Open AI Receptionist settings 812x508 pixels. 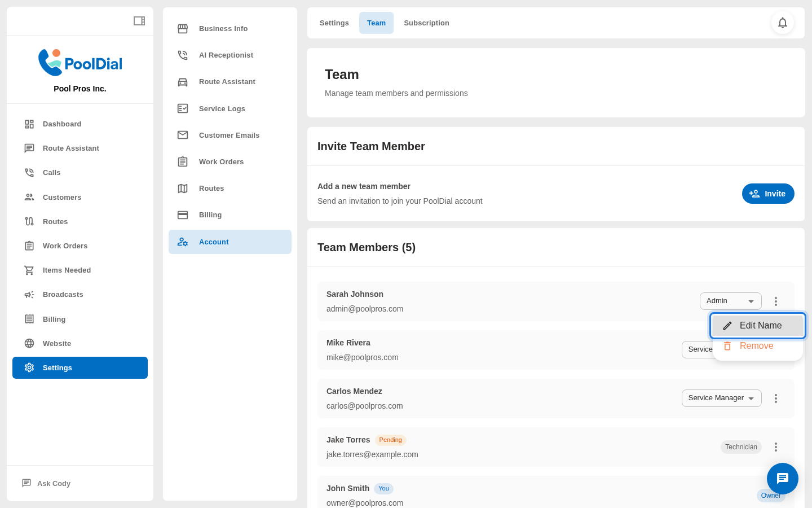[226, 55]
